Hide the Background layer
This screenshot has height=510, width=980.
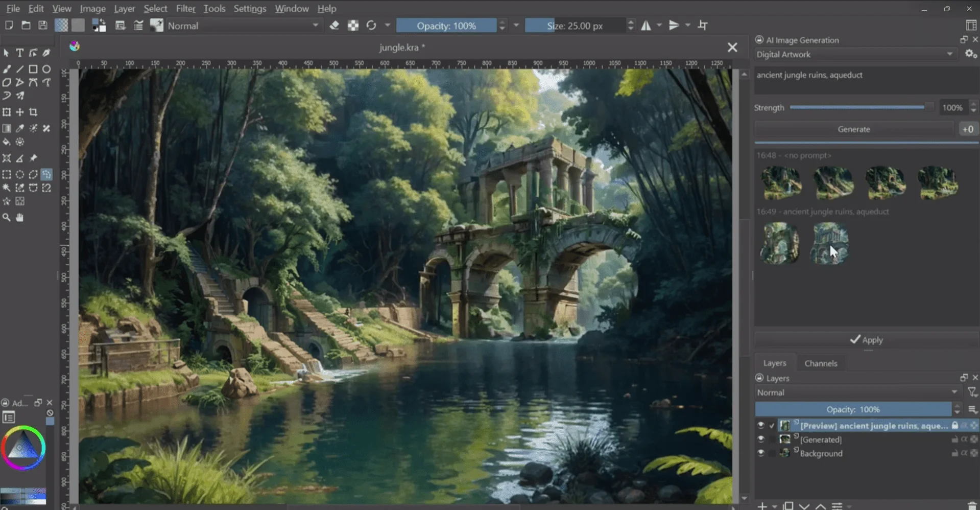click(761, 453)
